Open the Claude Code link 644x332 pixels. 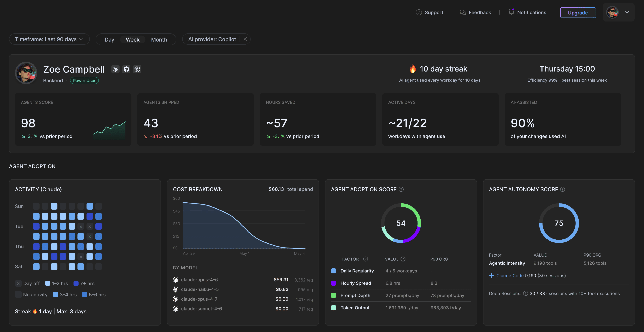click(510, 276)
